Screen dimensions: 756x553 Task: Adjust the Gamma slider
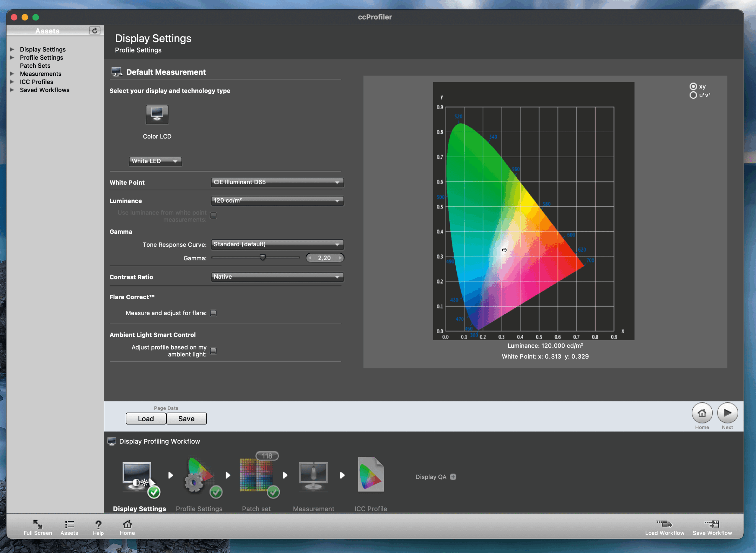point(263,257)
